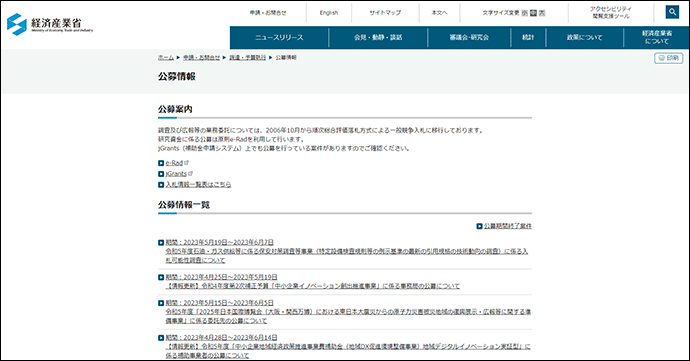Screen dimensions: 690x361
Task: Open the site search magnifier icon
Action: point(672,12)
